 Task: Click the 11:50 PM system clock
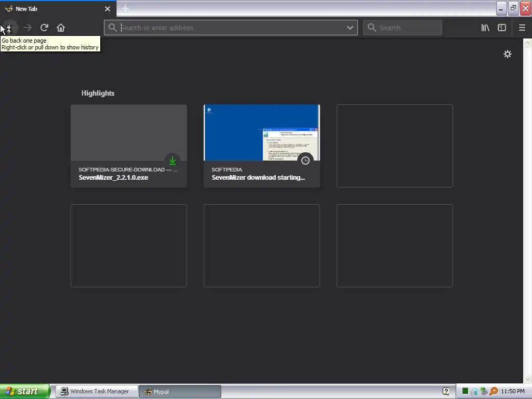pos(513,391)
